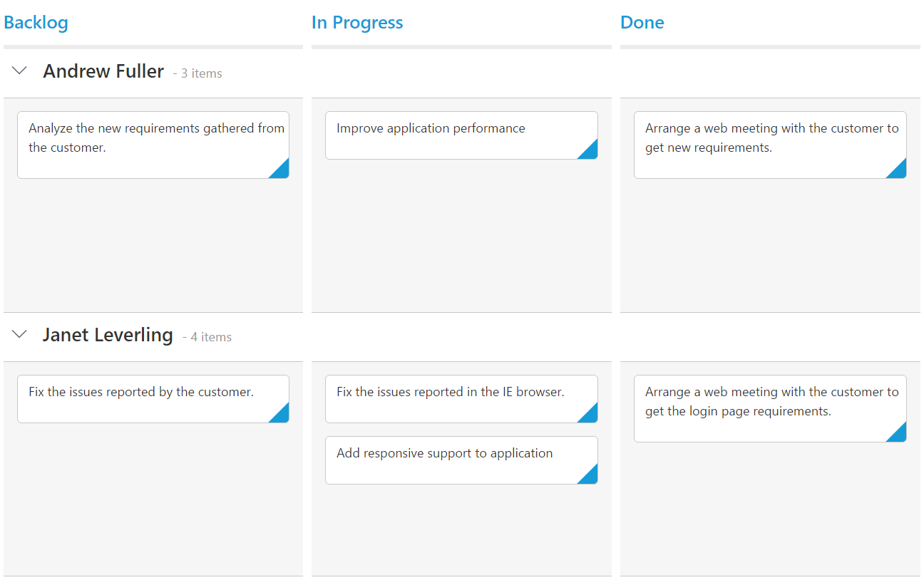Click the Janet Leverling swimlane name
Screen dimensions: 924x580
[108, 335]
